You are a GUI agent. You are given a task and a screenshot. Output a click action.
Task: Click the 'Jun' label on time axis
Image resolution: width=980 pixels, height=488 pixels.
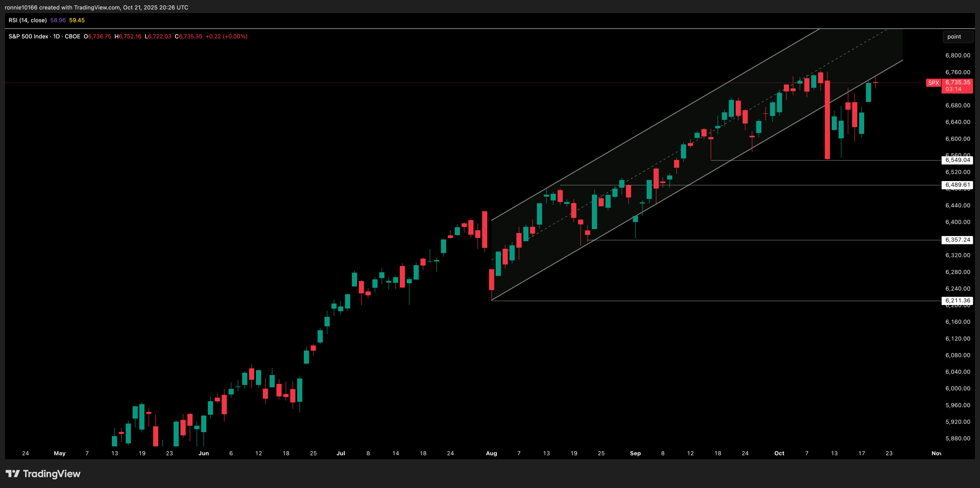coord(204,453)
